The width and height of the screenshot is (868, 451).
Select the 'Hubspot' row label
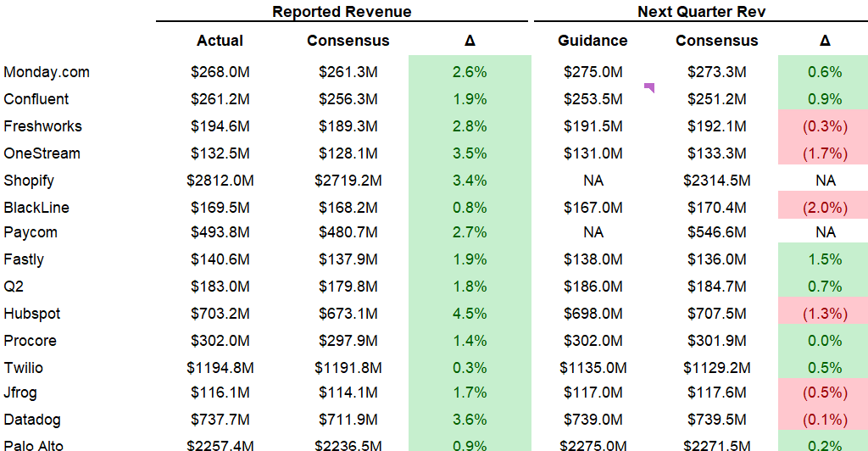[x=32, y=314]
